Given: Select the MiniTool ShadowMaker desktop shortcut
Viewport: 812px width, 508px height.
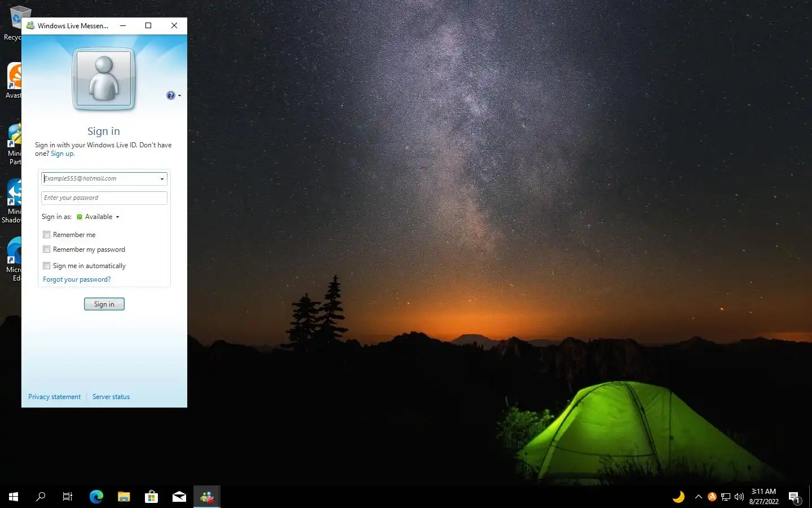Looking at the screenshot, I should pyautogui.click(x=11, y=202).
